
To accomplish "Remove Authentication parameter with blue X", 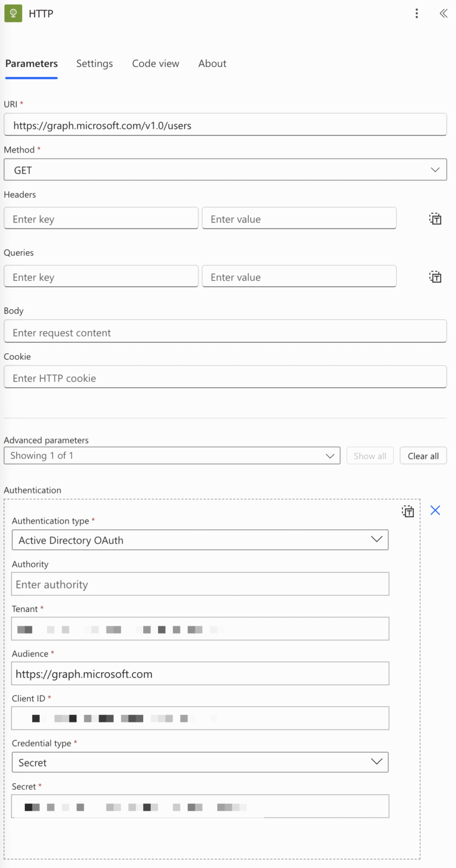I will pos(435,510).
